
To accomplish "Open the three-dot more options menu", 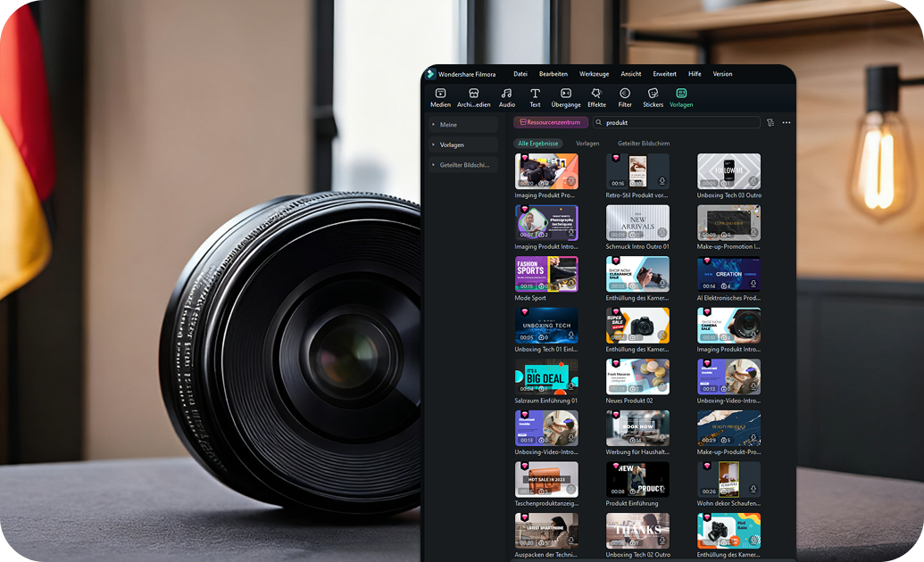I will tap(787, 122).
